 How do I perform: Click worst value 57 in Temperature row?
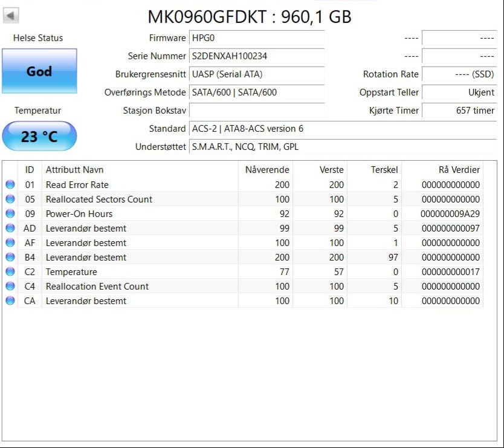(x=339, y=271)
